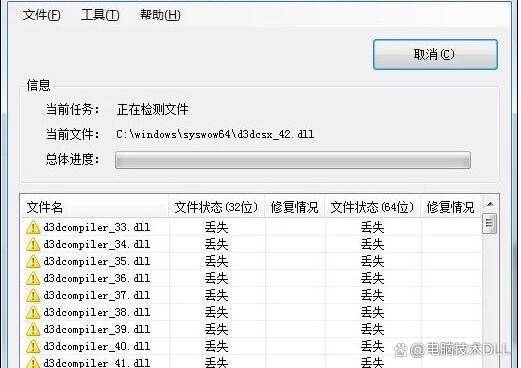This screenshot has height=368, width=521.
Task: Click the vertical scrollbar thumb
Action: pos(490,223)
